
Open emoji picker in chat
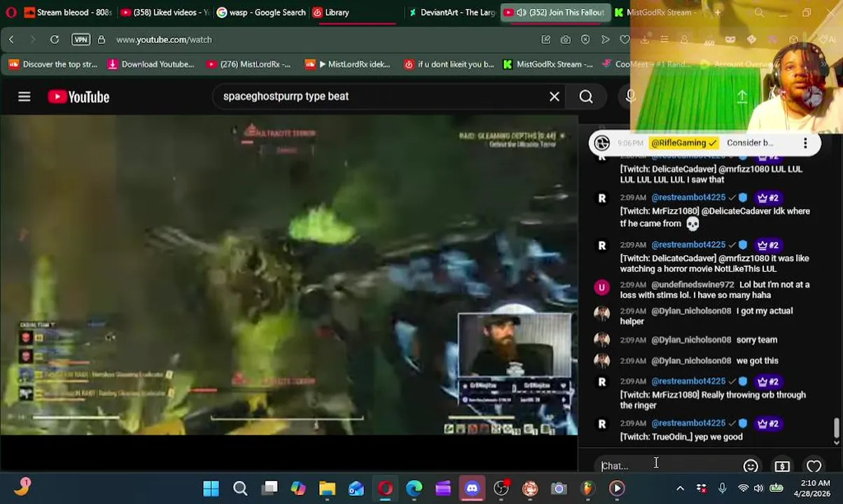coord(751,466)
